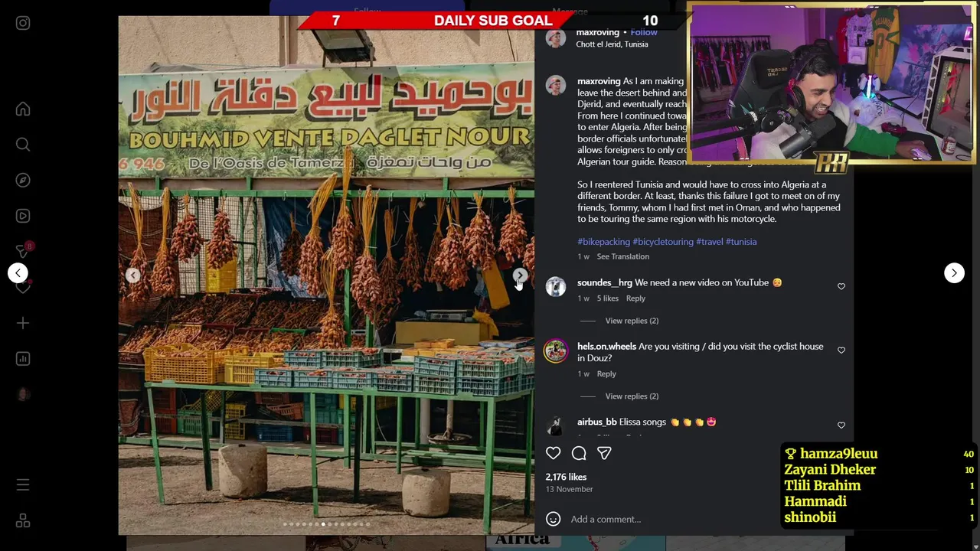Click the Home icon in the sidebar
Image resolution: width=980 pixels, height=551 pixels.
[23, 109]
